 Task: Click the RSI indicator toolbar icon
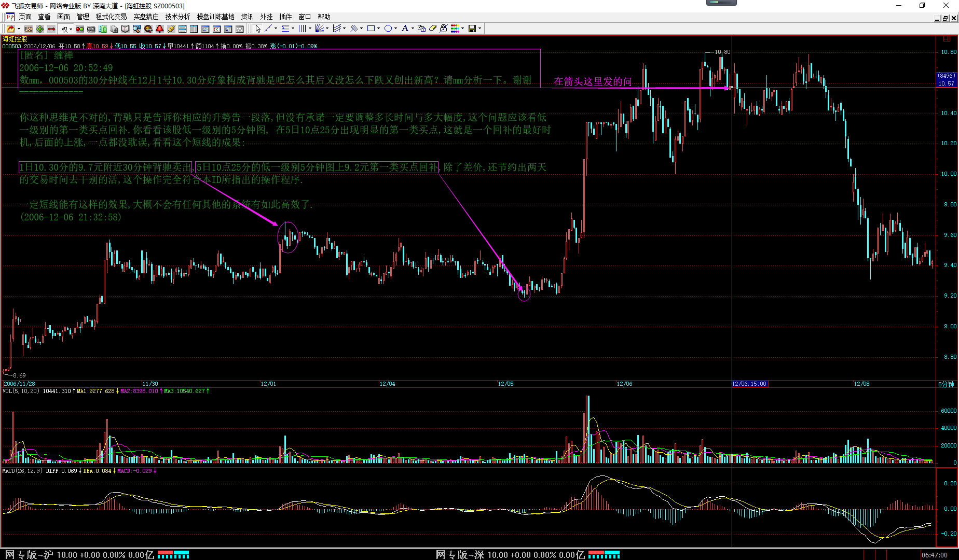(x=29, y=29)
